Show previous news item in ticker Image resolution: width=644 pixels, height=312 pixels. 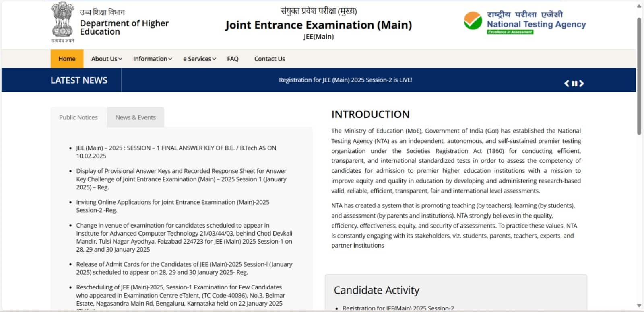point(567,83)
